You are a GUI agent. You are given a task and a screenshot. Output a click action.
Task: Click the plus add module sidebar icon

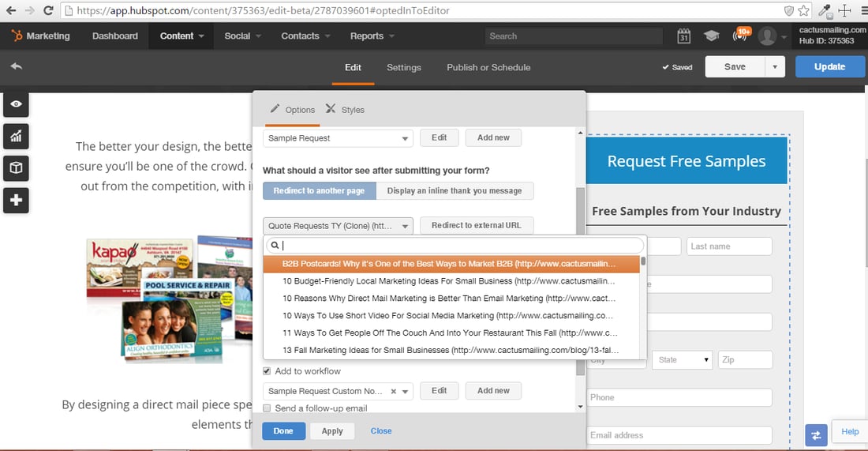coord(16,200)
